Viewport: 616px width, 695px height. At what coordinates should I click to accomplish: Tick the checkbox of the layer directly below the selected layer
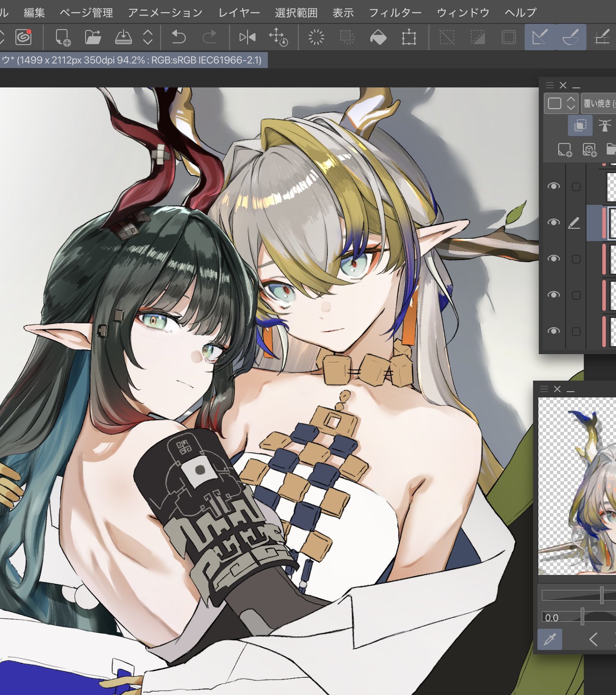[576, 259]
